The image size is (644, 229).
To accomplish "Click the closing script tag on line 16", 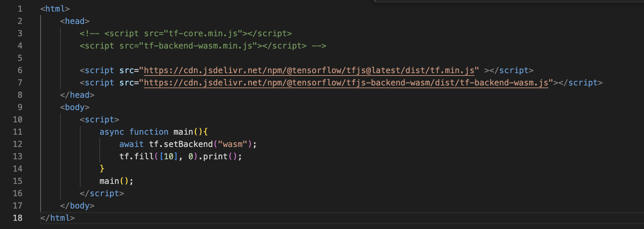I will (x=102, y=193).
